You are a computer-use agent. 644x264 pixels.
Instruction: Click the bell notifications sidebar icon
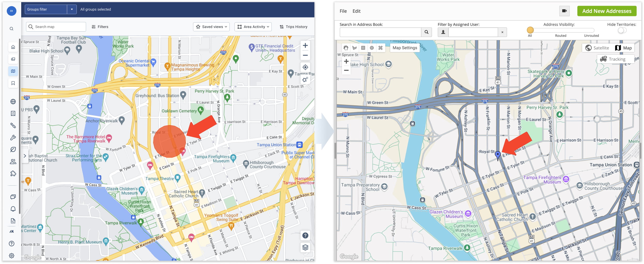[13, 209]
